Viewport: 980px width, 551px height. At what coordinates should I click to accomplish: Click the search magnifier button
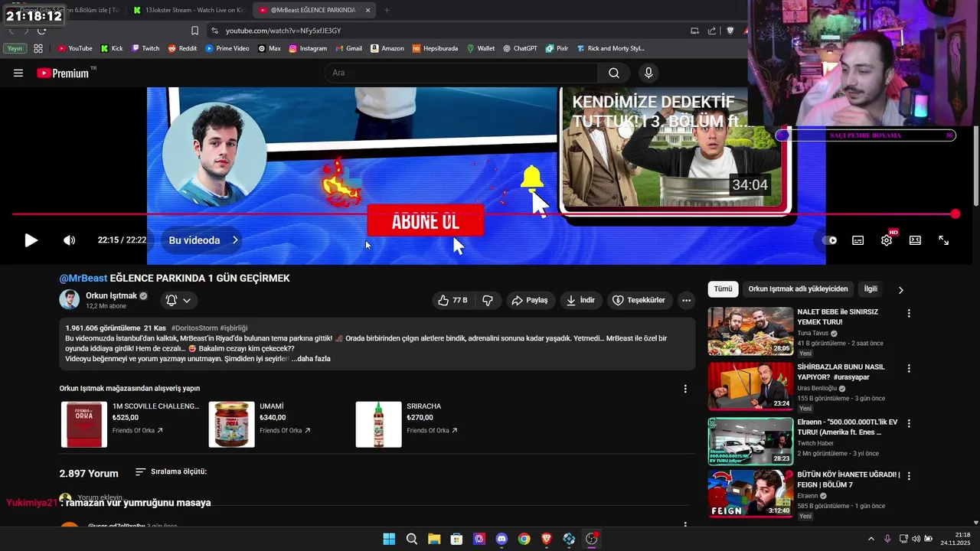[x=614, y=73]
